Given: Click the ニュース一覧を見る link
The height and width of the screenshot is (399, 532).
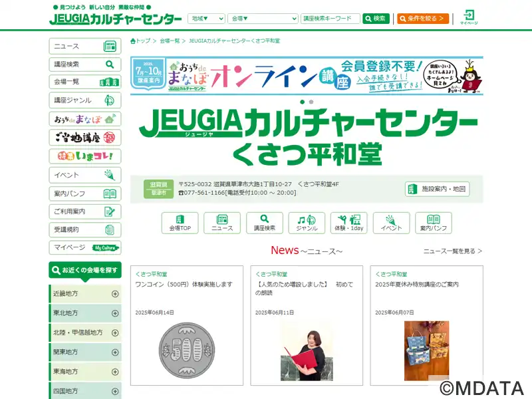Looking at the screenshot, I should [x=453, y=251].
